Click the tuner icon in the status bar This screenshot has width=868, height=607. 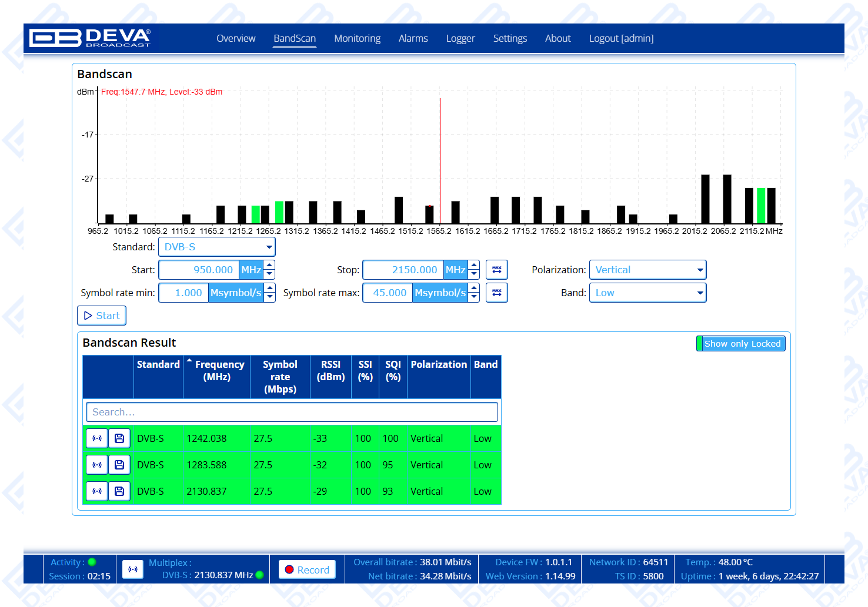point(133,569)
